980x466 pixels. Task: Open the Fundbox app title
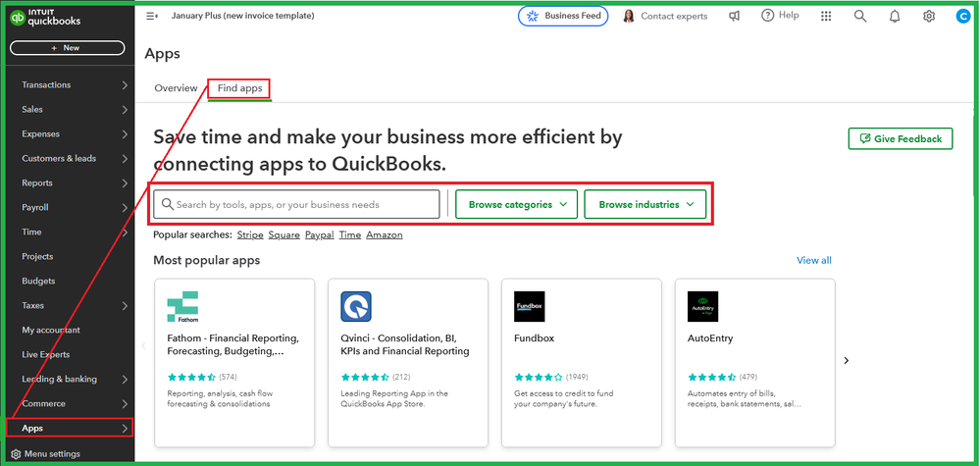coord(535,338)
